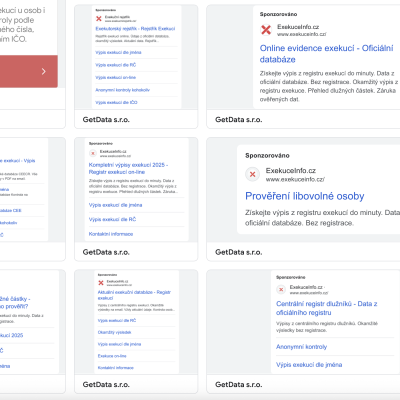
Task: Click Výpis exekucí dle jména in bottom-right ad
Action: [x=309, y=365]
